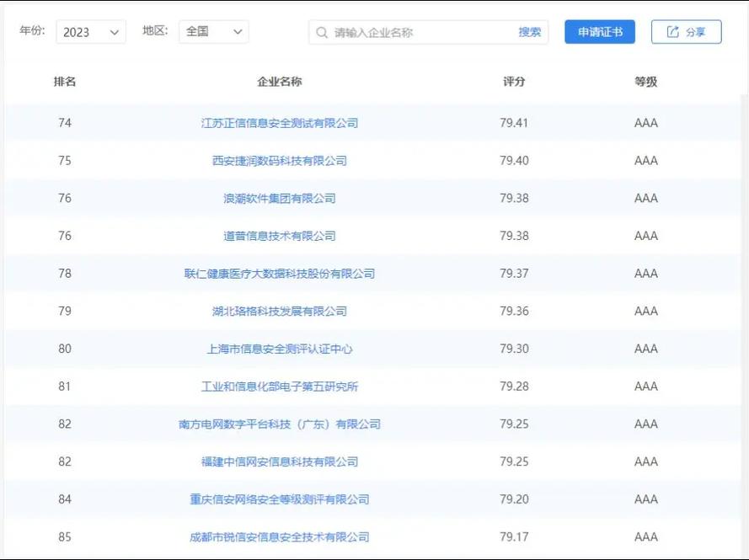Select score 79.20
The image size is (749, 560).
(x=514, y=499)
